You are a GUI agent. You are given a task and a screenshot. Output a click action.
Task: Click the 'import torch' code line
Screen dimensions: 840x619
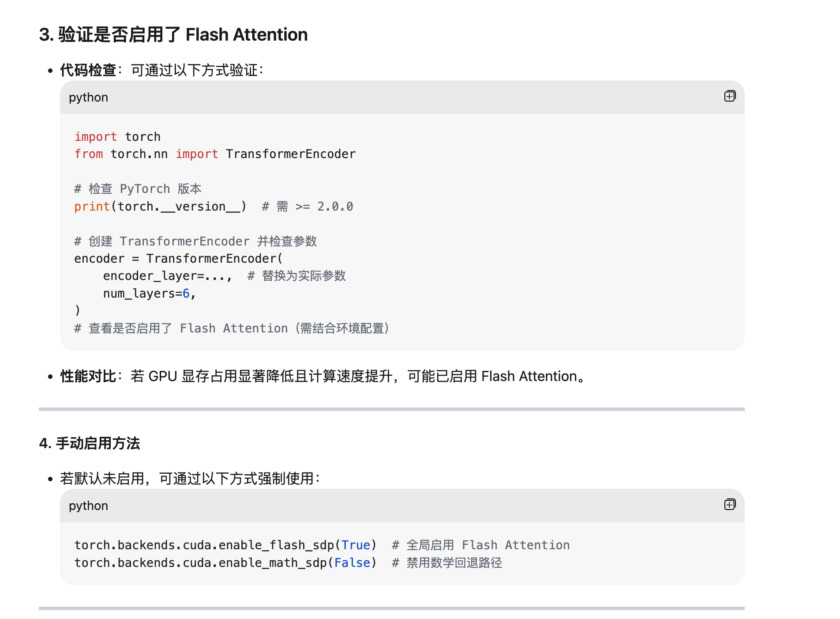(117, 137)
